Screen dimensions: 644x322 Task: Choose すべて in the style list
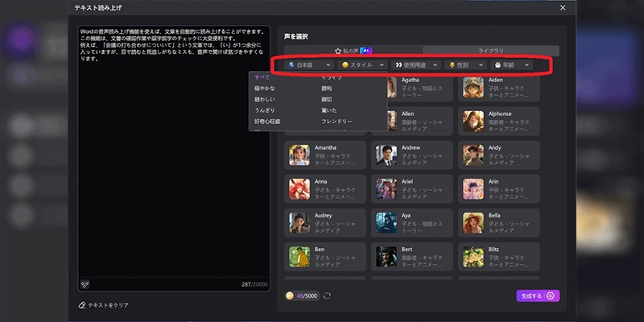tap(262, 77)
